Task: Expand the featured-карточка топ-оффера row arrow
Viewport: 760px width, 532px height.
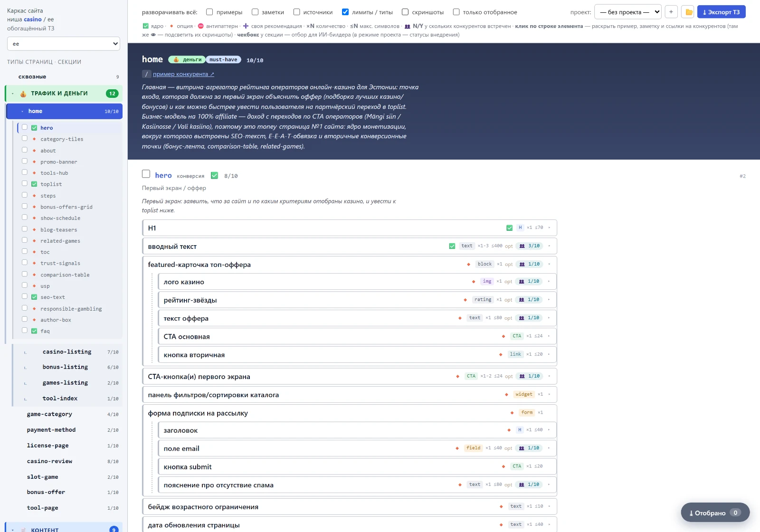Action: pos(550,264)
